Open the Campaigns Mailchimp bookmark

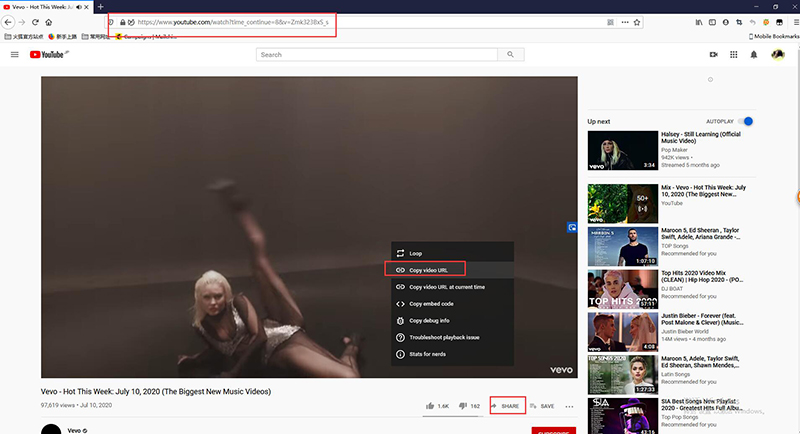click(147, 36)
